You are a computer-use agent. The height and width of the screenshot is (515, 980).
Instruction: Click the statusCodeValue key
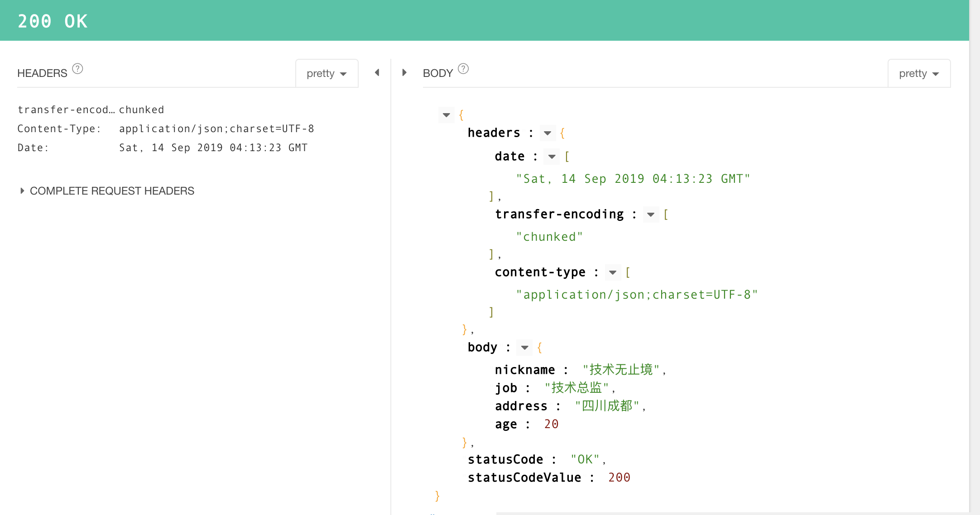(524, 477)
